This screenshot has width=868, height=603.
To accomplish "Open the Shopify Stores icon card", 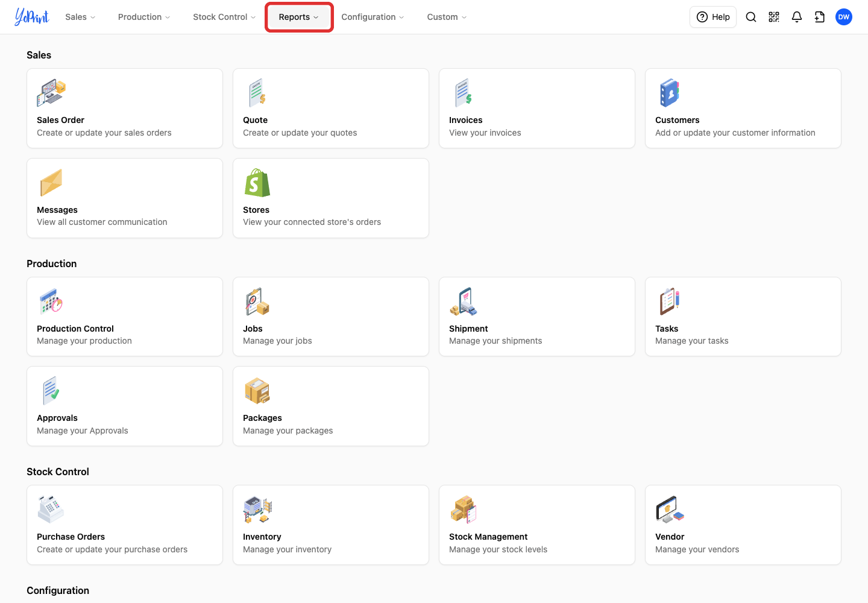I will [257, 183].
